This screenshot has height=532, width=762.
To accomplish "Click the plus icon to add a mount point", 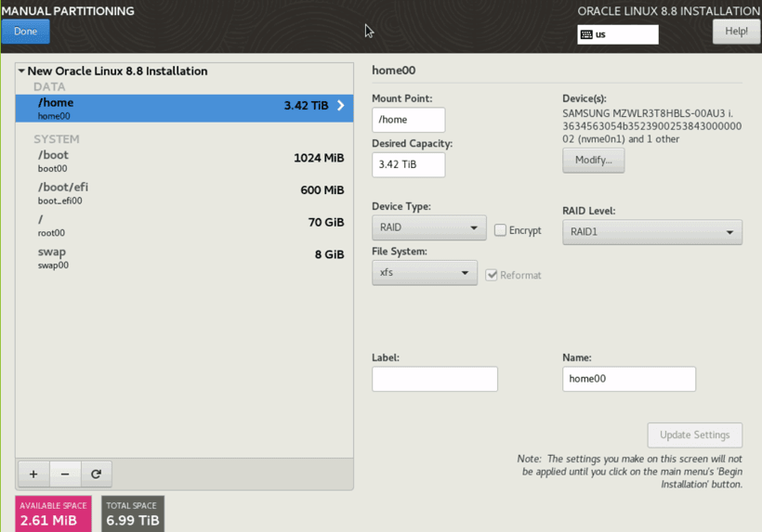I will pyautogui.click(x=33, y=474).
